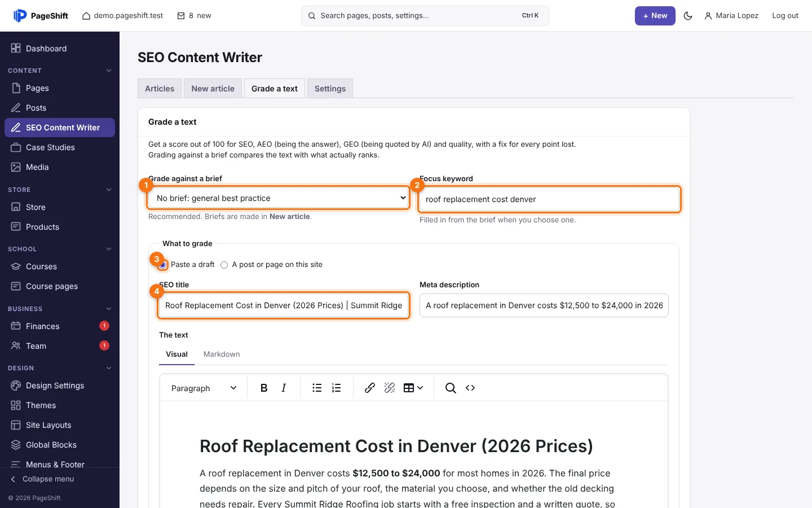Collapse the SCHOOL sidebar section
This screenshot has height=508, width=812.
[x=109, y=249]
